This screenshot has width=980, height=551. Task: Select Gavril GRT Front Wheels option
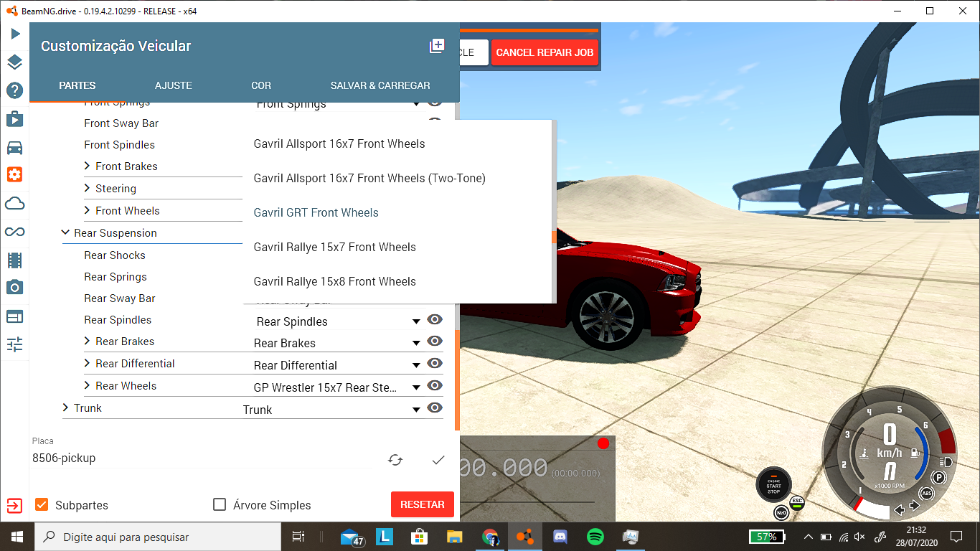coord(398,212)
